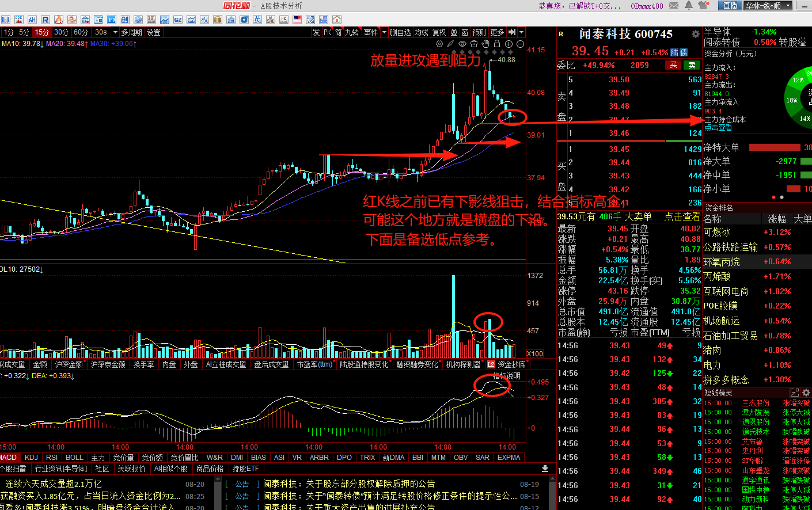The height and width of the screenshot is (510, 812).
Task: Open the 创 (ChiNext) toolbar icon
Action: pos(125,20)
